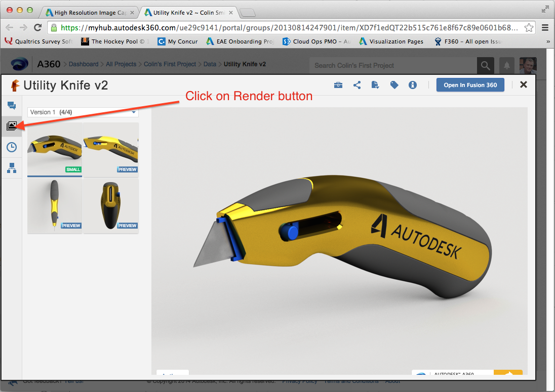Select the top-view preview thumbnail
The image size is (555, 392).
(x=110, y=205)
